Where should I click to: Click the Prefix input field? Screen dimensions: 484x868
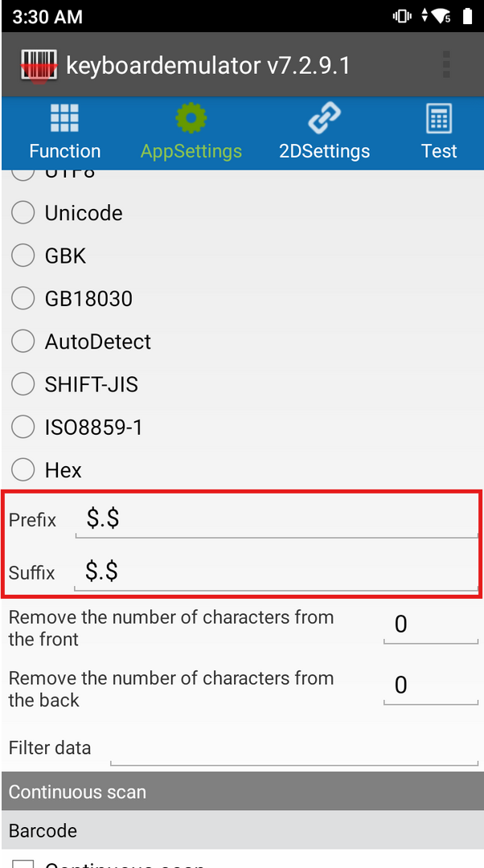277,520
